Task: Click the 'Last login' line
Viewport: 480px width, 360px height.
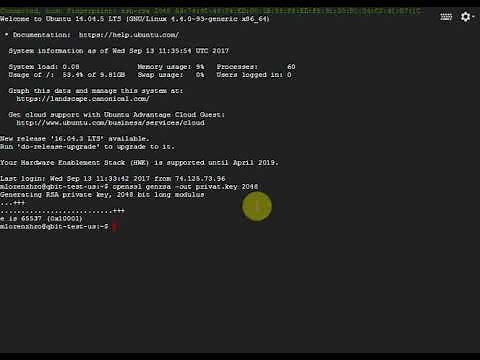Action: click(x=113, y=179)
